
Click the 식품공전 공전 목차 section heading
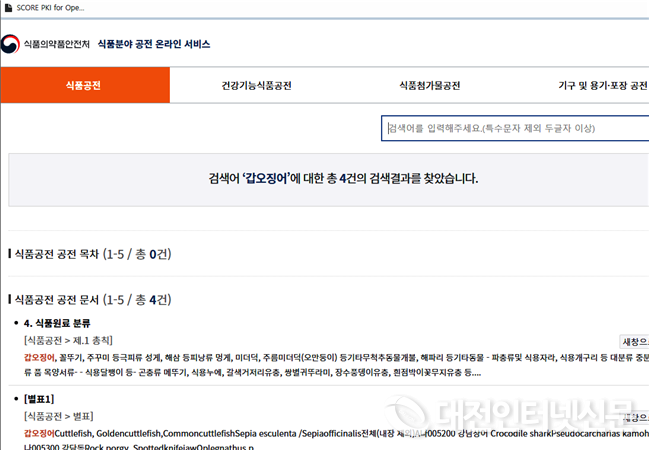pyautogui.click(x=91, y=255)
